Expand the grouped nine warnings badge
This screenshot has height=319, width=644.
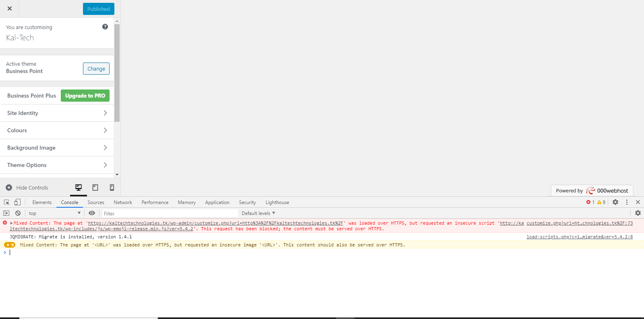(x=9, y=245)
